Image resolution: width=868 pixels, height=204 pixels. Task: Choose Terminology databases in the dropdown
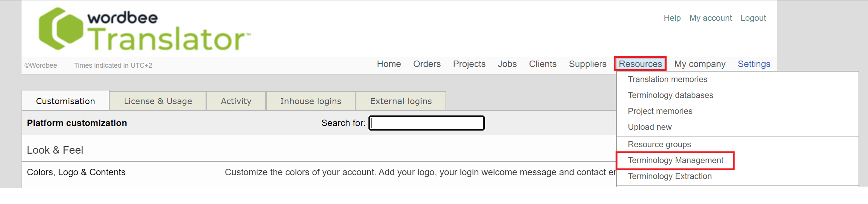pyautogui.click(x=670, y=95)
